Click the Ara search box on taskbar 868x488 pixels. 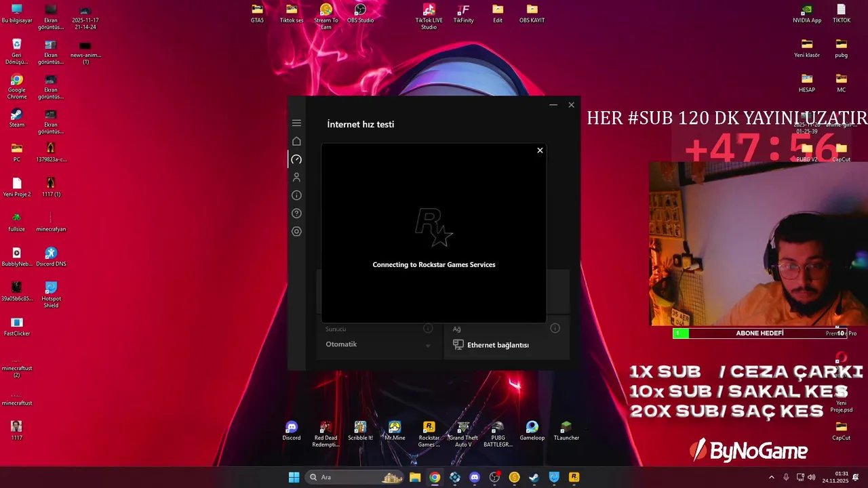[x=354, y=477]
